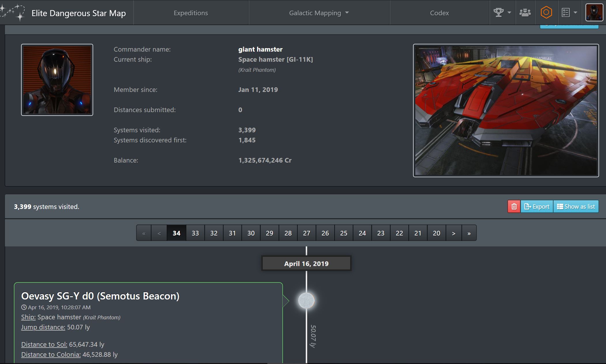Click the timeline node for Oevasy SG-Y d0
The width and height of the screenshot is (606, 364).
pos(306,301)
